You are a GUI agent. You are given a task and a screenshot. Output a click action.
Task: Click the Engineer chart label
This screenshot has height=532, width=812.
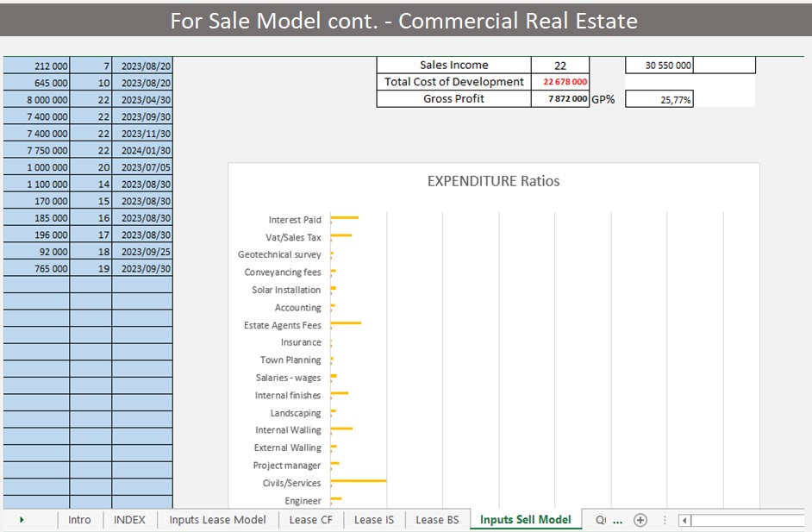[x=303, y=500]
